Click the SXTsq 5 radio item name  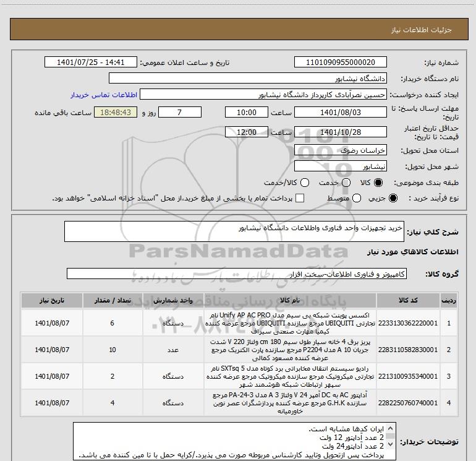tap(290, 376)
